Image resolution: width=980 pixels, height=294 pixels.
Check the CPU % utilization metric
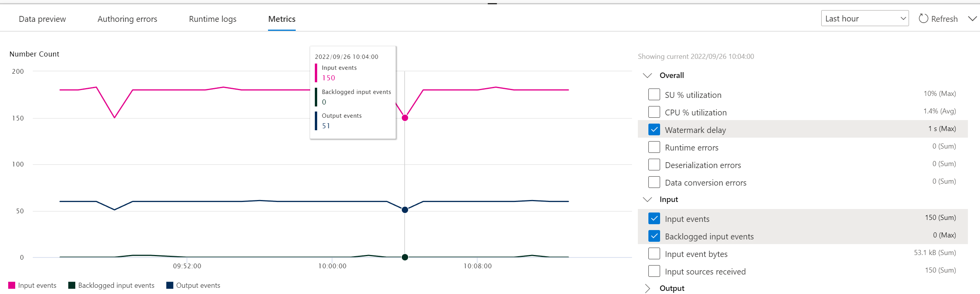coord(654,112)
